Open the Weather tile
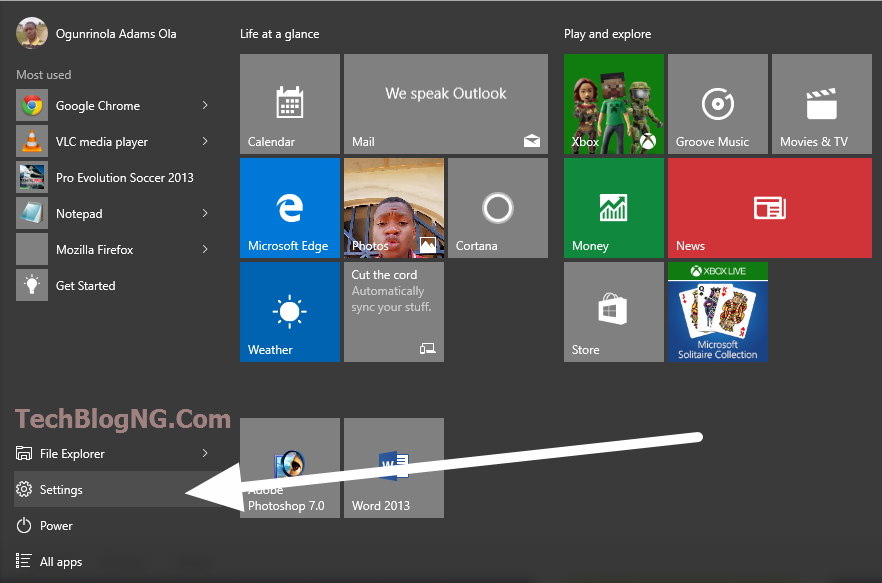 pos(290,312)
